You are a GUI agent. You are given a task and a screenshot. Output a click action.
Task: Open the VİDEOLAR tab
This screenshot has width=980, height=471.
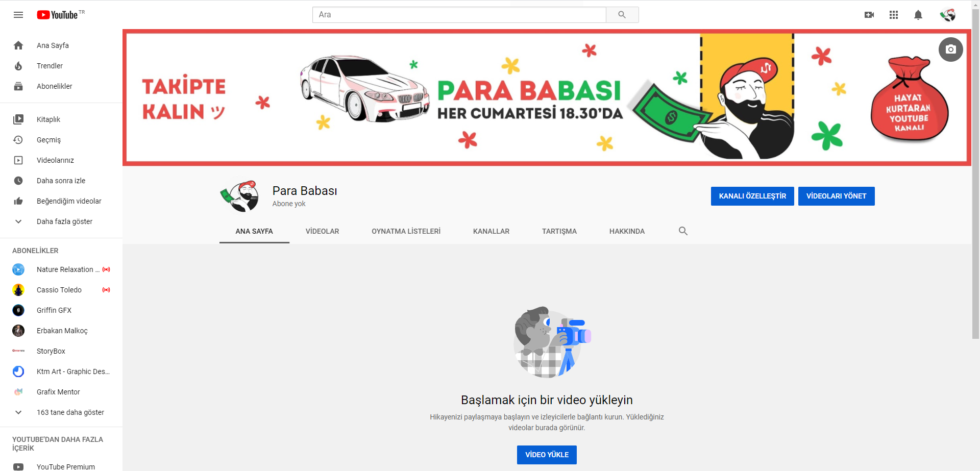[322, 231]
